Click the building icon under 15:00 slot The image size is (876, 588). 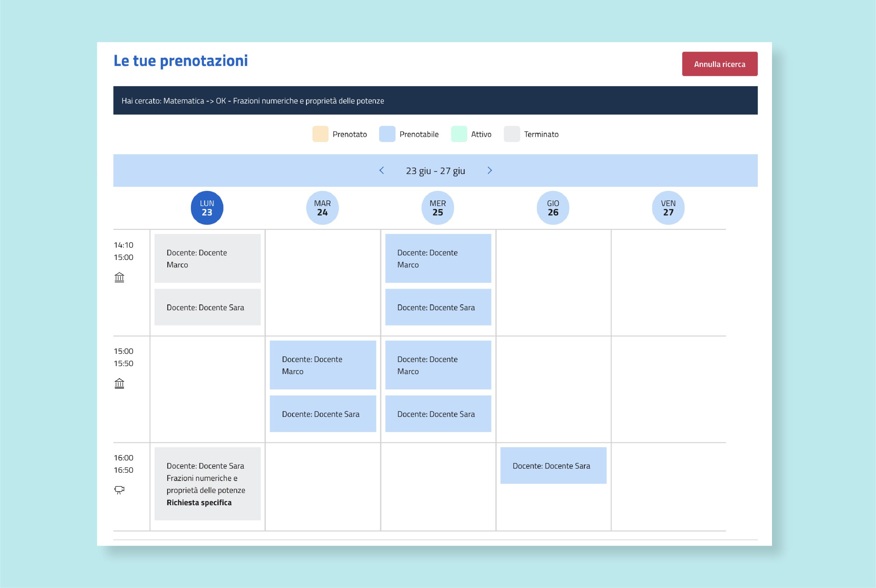pyautogui.click(x=119, y=383)
